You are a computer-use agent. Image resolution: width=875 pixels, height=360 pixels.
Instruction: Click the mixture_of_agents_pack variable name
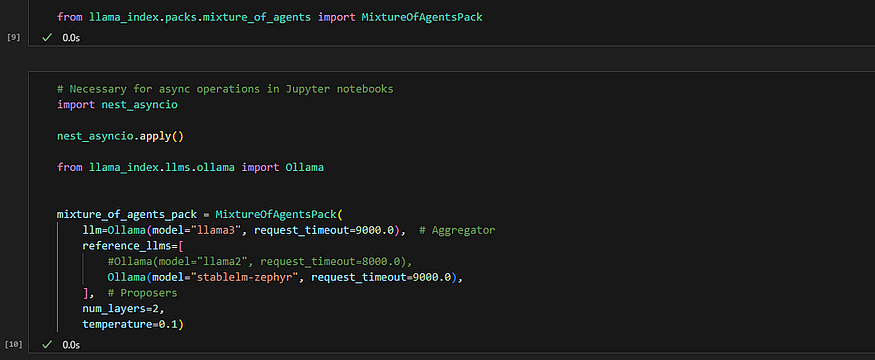tap(127, 214)
